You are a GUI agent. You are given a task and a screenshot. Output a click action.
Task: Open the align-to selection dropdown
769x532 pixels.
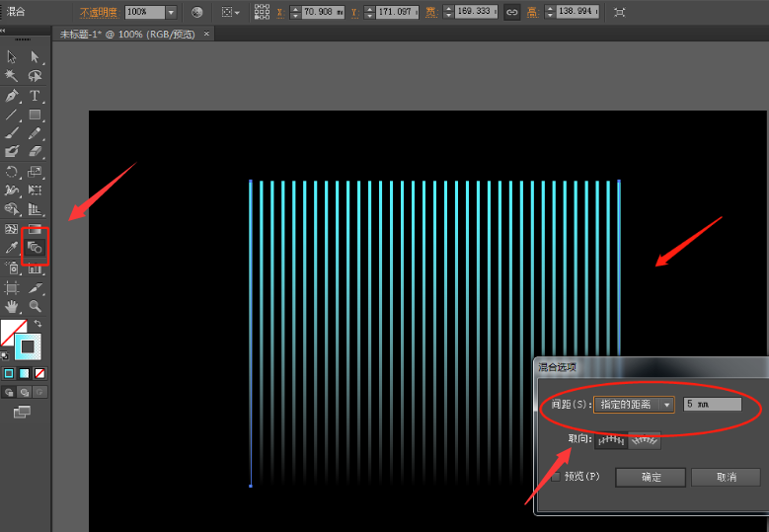231,12
